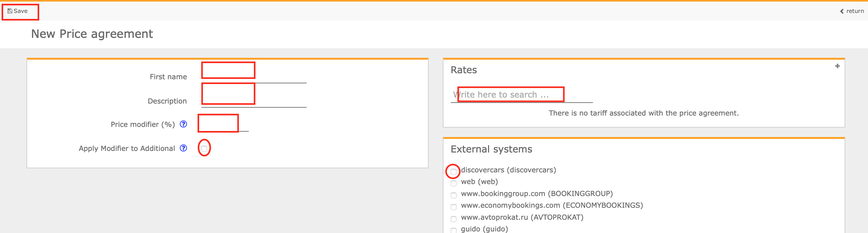Enable the discovercars external system checkbox
Viewport: 868px width, 233px height.
pos(454,172)
